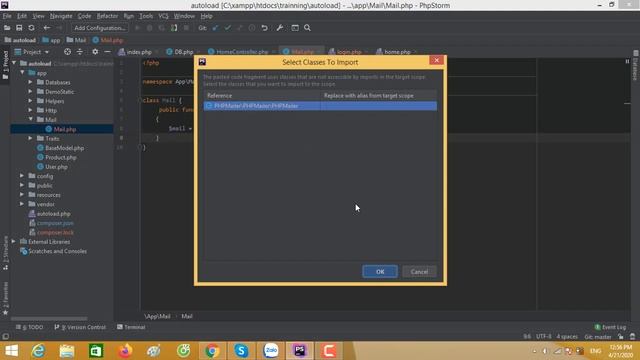Open the Database side tool tab
The image size is (640, 360).
click(635, 66)
